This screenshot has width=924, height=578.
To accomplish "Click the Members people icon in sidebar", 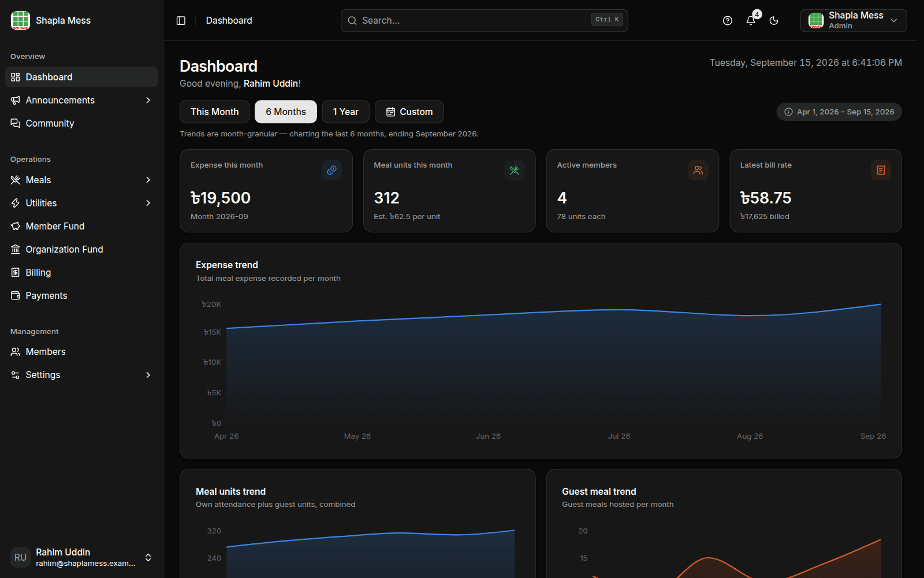I will [16, 351].
